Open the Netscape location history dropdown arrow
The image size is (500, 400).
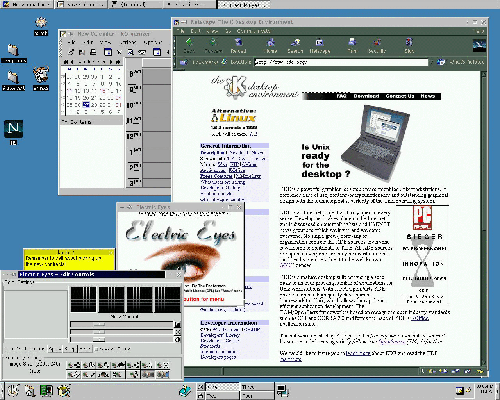[x=432, y=62]
